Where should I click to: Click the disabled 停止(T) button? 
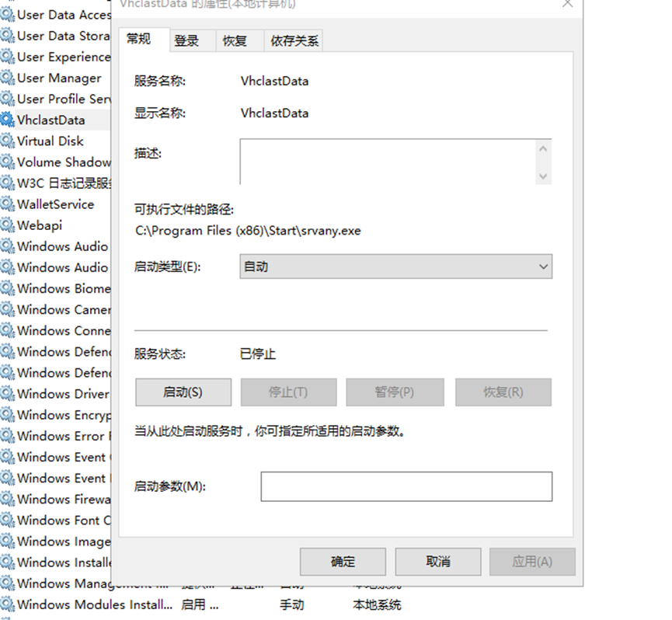pyautogui.click(x=288, y=392)
